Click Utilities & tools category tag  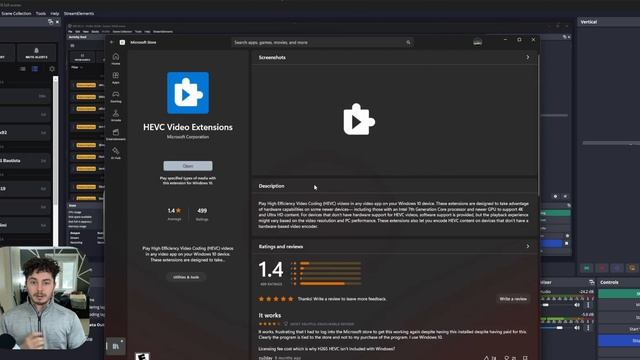[x=186, y=277]
